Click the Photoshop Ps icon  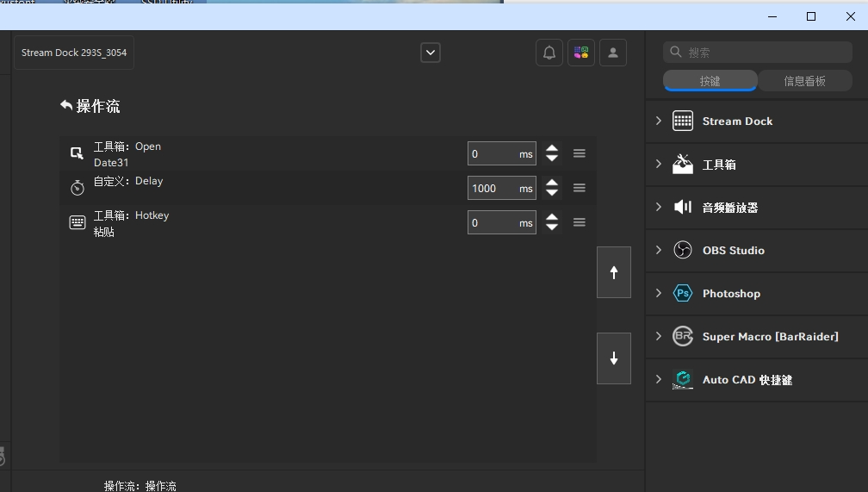[x=683, y=294]
